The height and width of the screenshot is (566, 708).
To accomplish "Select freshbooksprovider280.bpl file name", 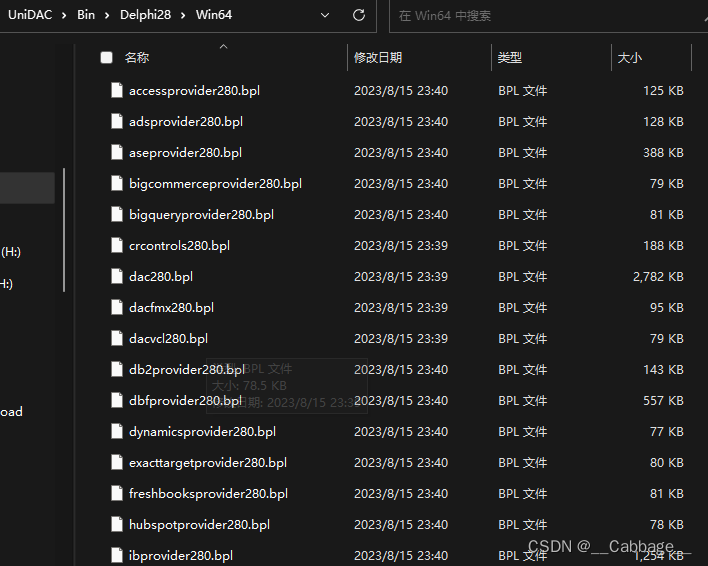I will [x=208, y=494].
